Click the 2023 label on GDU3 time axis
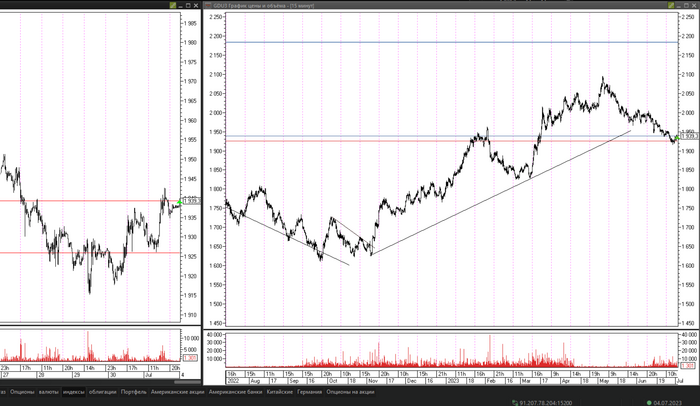 (453, 381)
